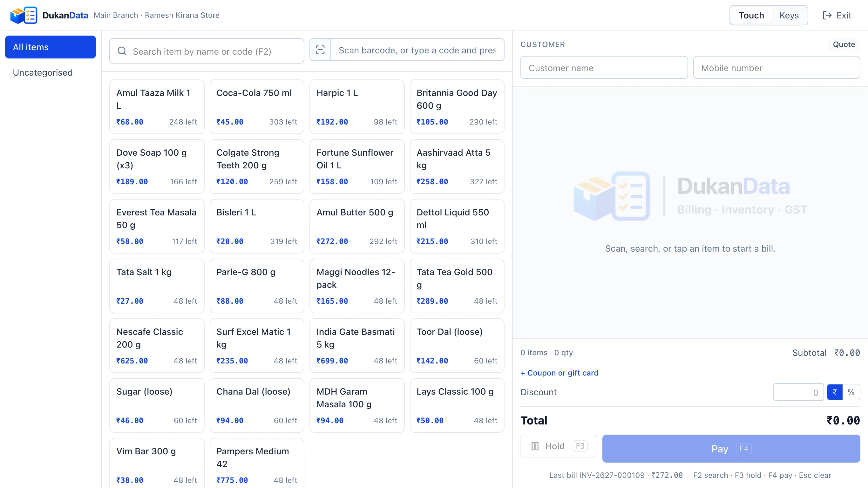Add Lays Classic 100 g to bill
Viewport: 868px width, 488px height.
pos(457,405)
